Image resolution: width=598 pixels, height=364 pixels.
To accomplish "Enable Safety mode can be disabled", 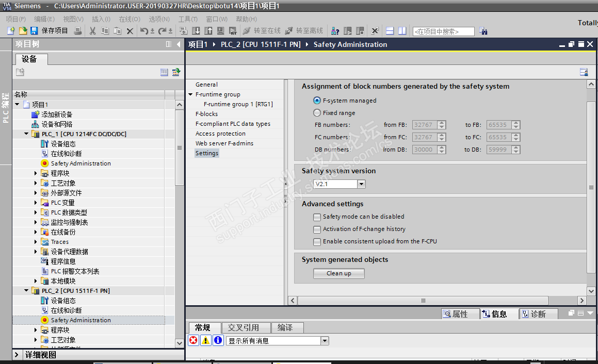I will click(317, 217).
